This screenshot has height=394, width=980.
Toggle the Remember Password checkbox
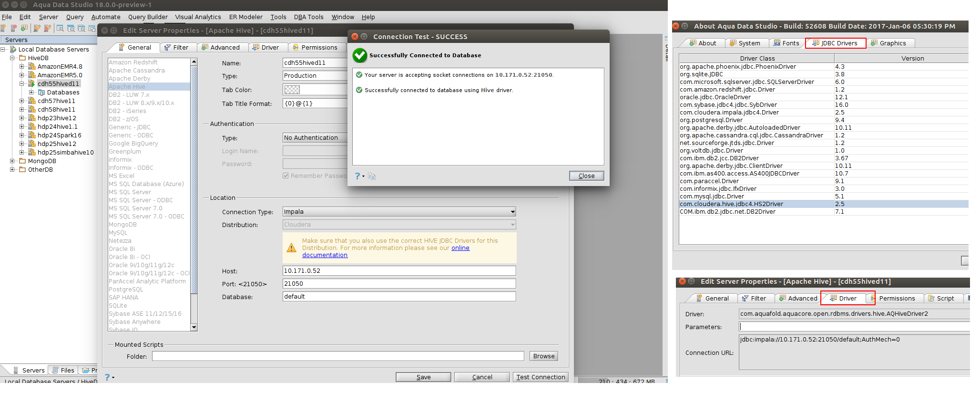click(286, 176)
